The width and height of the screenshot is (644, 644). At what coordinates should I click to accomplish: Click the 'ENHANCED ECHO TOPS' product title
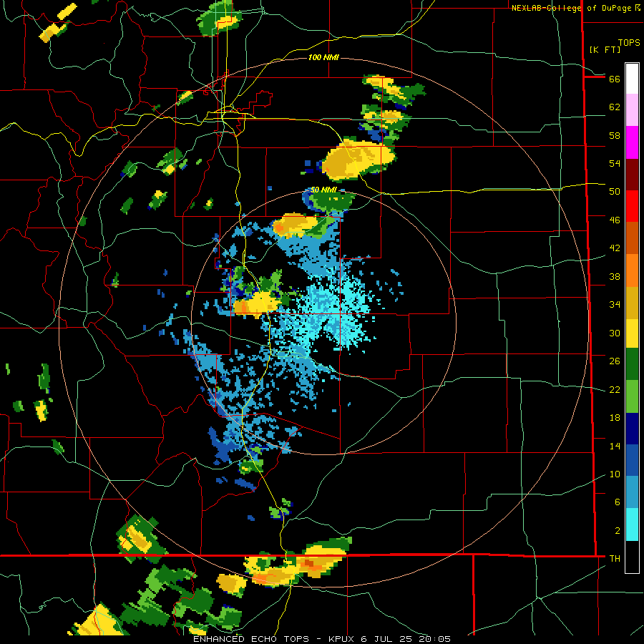tap(251, 639)
